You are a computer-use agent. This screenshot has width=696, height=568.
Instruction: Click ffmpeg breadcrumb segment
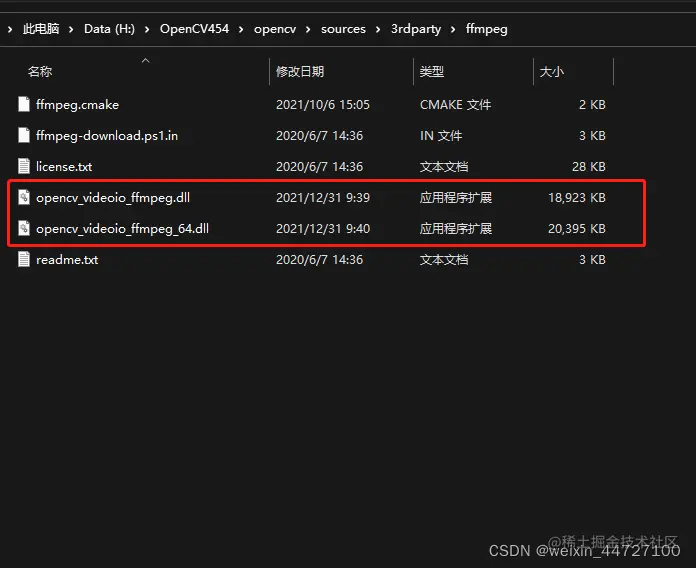486,29
